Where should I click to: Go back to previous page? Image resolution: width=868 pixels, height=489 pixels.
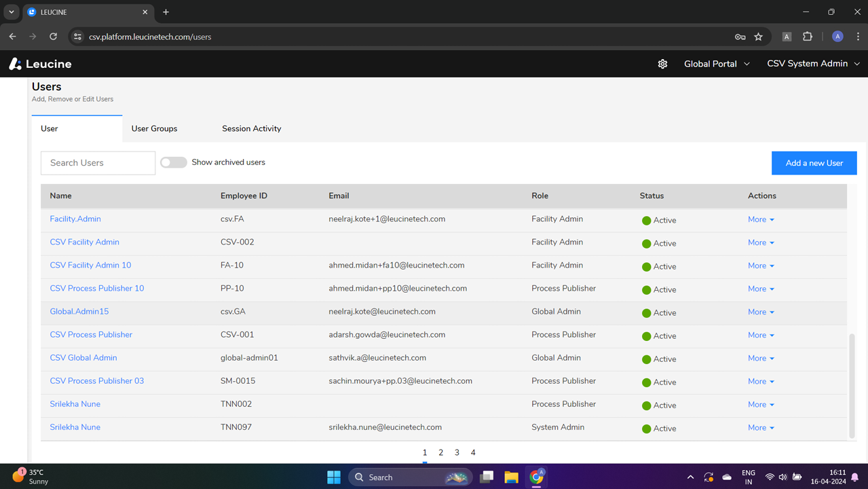pyautogui.click(x=13, y=37)
